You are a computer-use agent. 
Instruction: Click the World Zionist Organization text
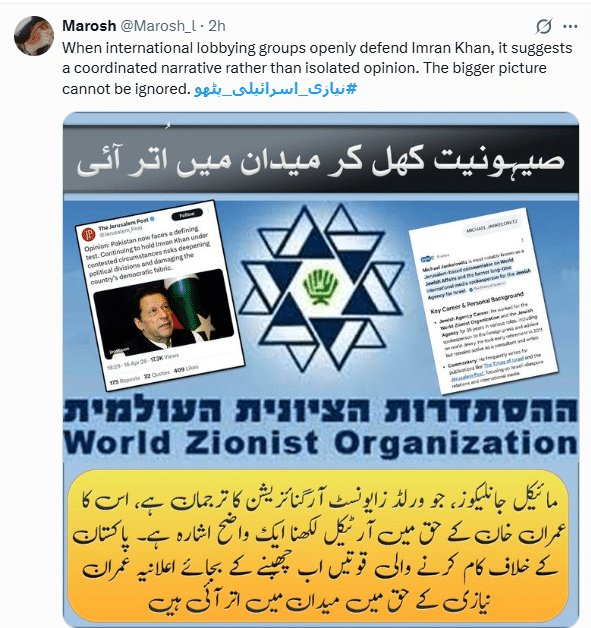pyautogui.click(x=320, y=443)
